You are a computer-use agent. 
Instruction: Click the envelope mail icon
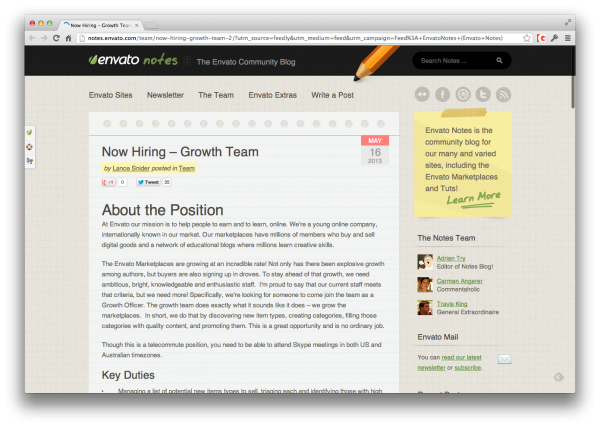click(x=504, y=359)
